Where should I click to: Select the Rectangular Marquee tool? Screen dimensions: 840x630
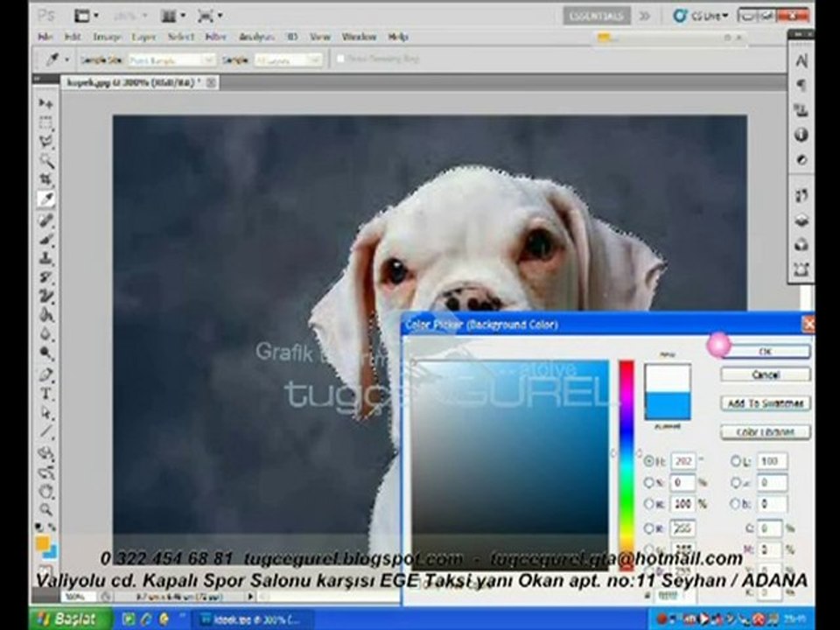[46, 122]
